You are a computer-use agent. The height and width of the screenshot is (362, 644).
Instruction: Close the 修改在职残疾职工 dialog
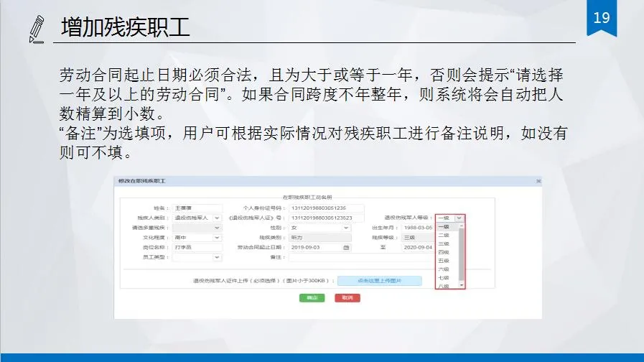coord(538,181)
